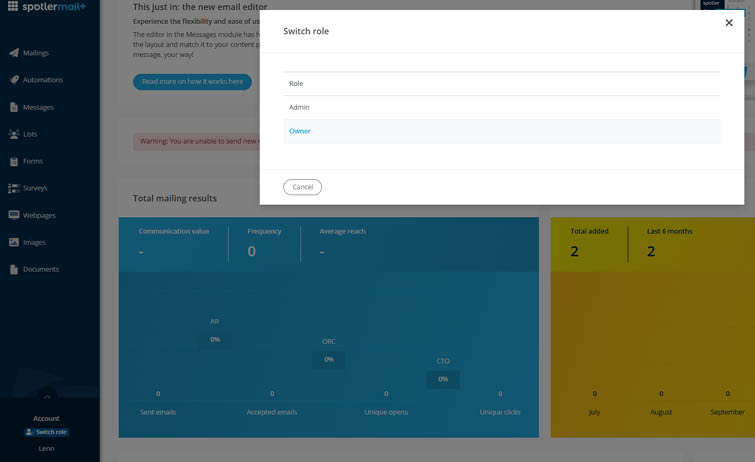Select the Messages document icon
The width and height of the screenshot is (755, 462).
(x=14, y=107)
